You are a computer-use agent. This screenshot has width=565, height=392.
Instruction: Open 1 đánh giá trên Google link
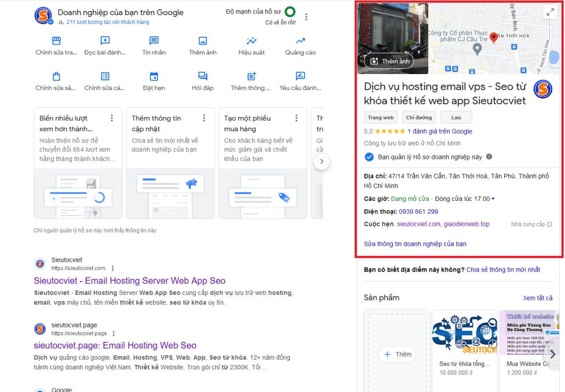tap(439, 131)
